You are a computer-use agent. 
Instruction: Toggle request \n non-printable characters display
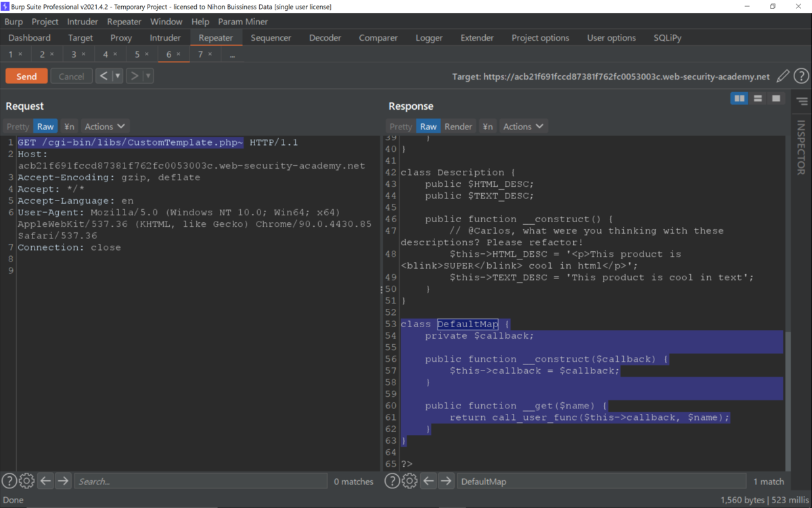click(69, 127)
